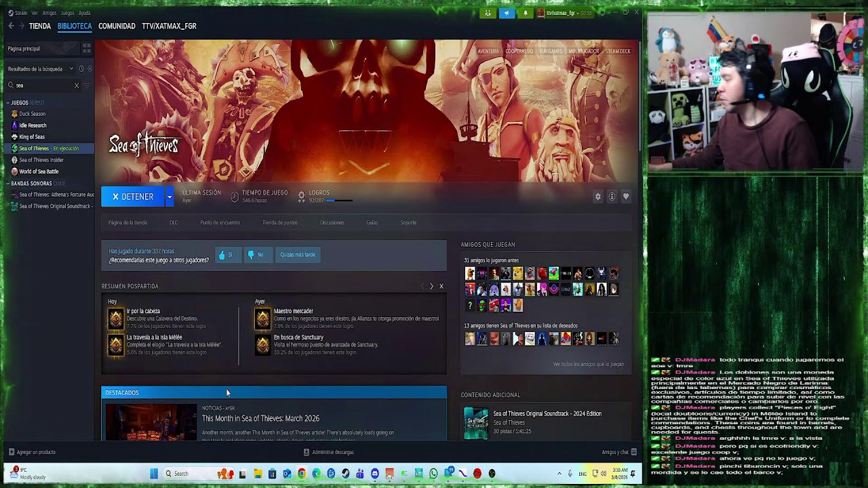Screen dimensions: 868x488
Task: Open Steam from the Windows taskbar
Action: pyautogui.click(x=346, y=474)
